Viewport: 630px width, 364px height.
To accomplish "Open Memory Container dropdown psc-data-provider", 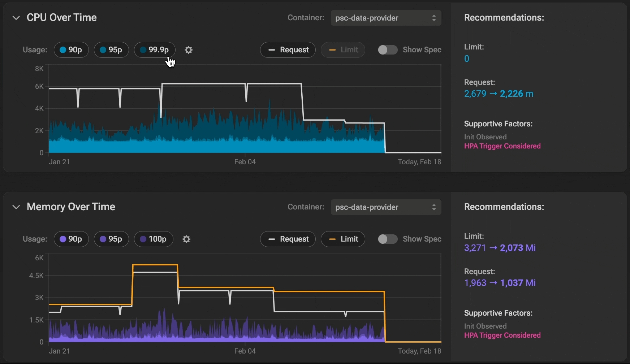I will point(386,207).
